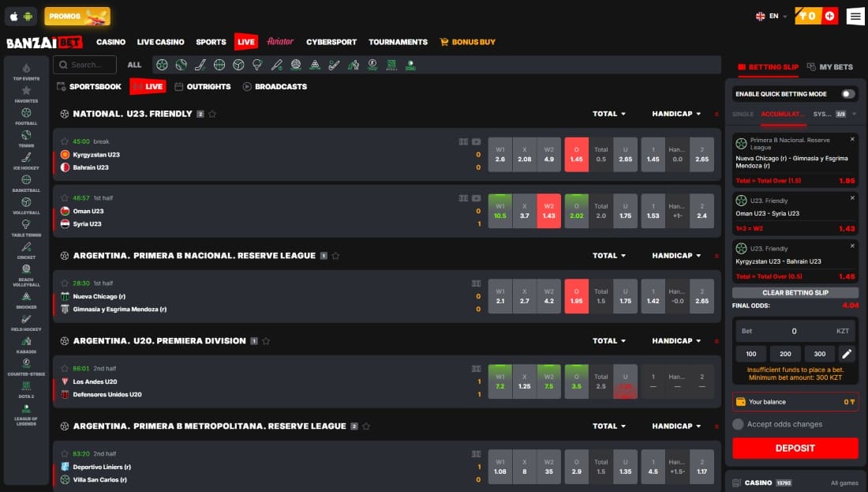Select Volleyball icon in top filter bar
Image resolution: width=868 pixels, height=492 pixels.
238,65
